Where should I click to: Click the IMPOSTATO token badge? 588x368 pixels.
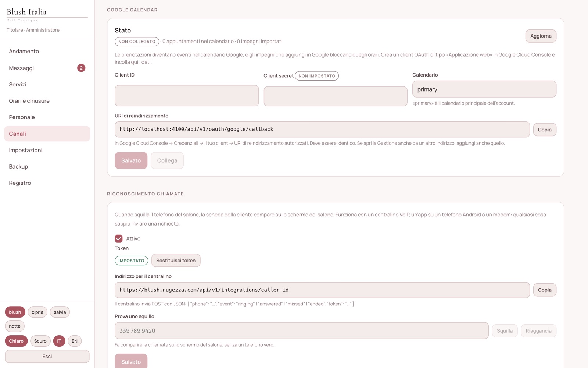point(131,261)
